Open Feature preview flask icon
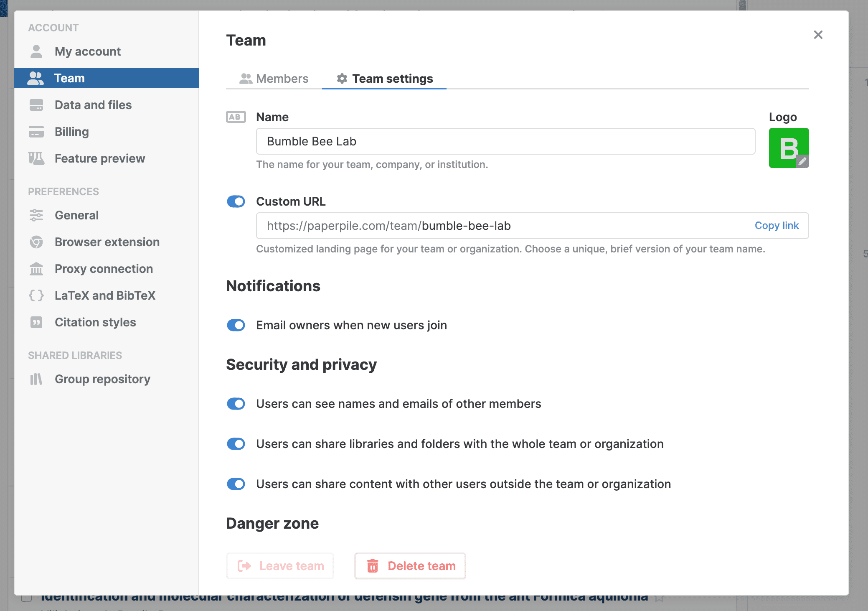Screen dimensions: 868x611 36,158
